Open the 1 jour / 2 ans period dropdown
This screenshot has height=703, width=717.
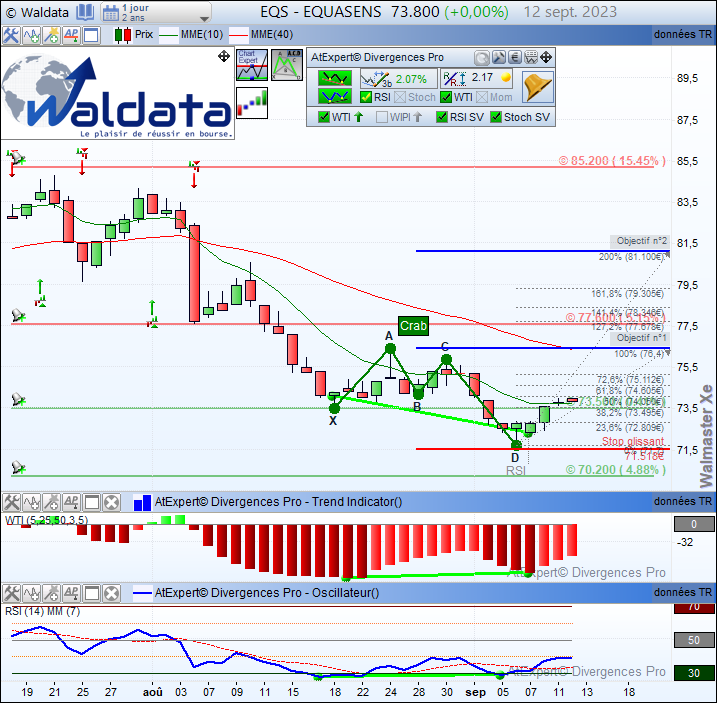point(156,12)
